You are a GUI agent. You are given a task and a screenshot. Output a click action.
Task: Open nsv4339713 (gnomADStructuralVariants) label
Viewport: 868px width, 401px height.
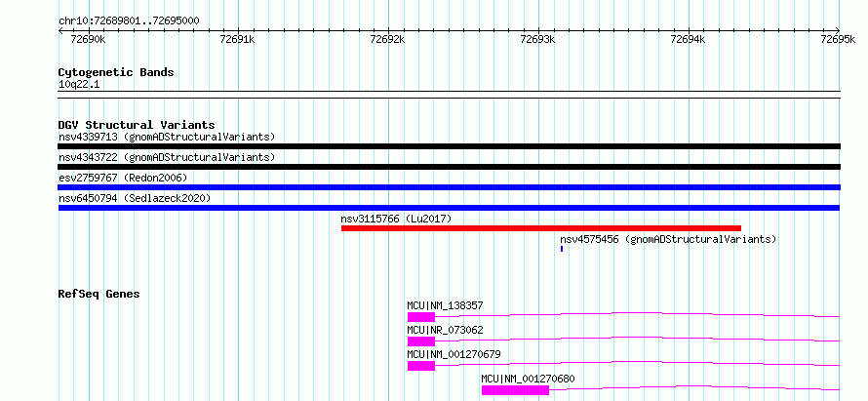[167, 137]
